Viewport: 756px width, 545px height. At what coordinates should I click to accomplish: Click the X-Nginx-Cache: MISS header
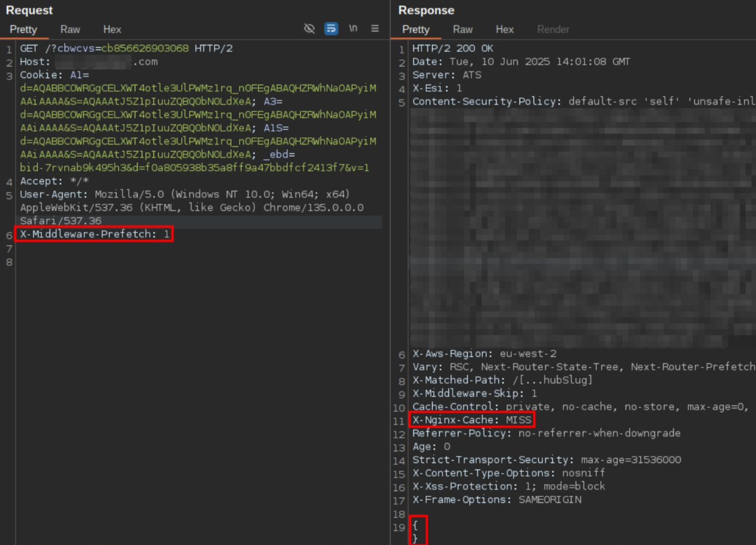coord(472,420)
